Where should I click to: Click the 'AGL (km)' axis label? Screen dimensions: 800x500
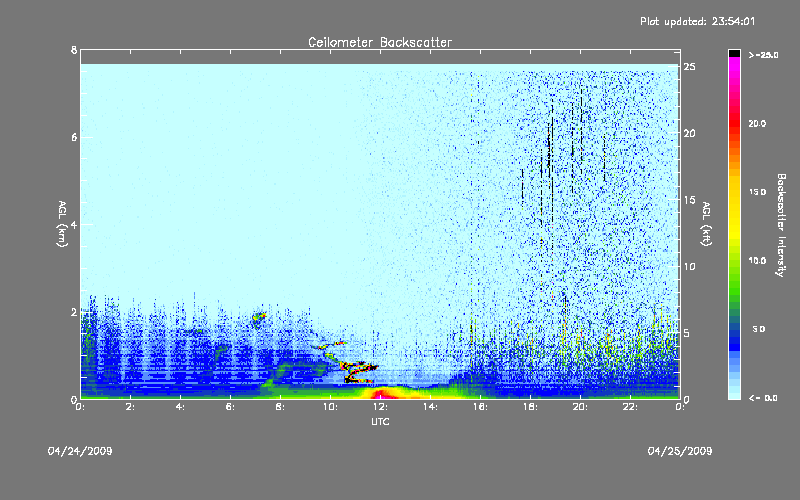click(x=62, y=224)
